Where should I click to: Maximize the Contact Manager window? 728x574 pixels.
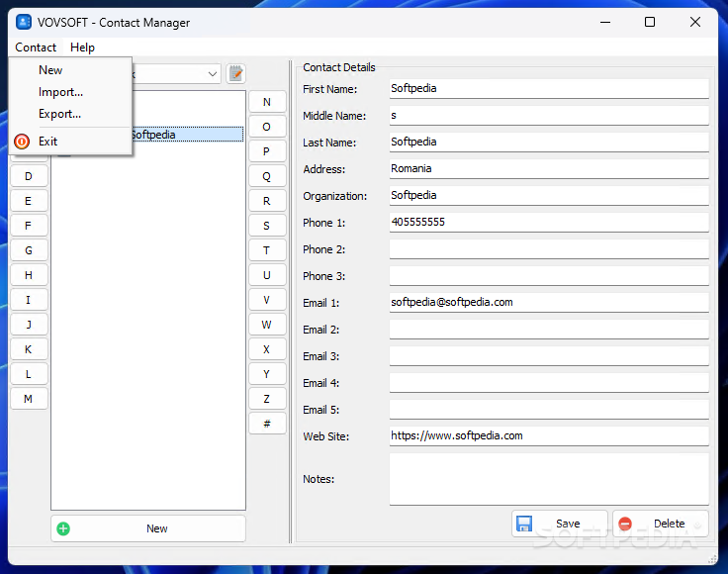[x=650, y=22]
